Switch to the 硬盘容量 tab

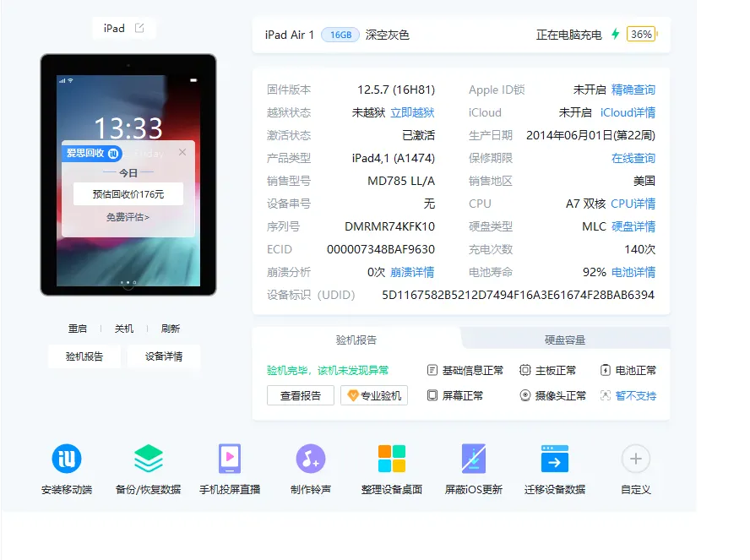[x=565, y=340]
